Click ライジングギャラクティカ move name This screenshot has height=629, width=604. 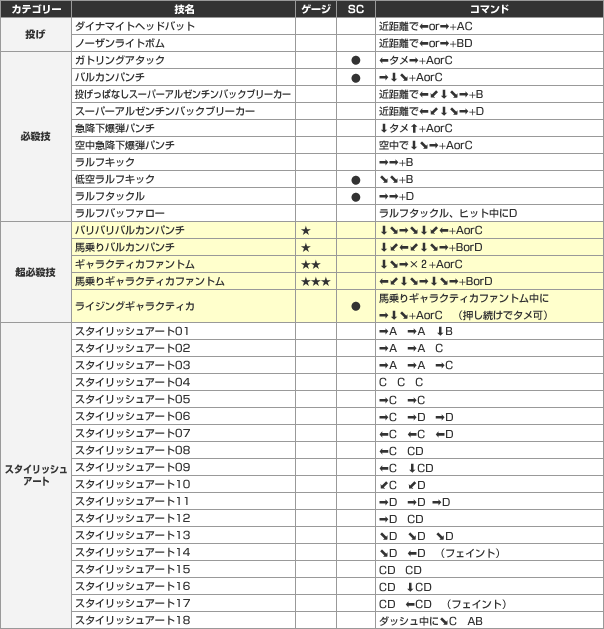click(x=135, y=306)
